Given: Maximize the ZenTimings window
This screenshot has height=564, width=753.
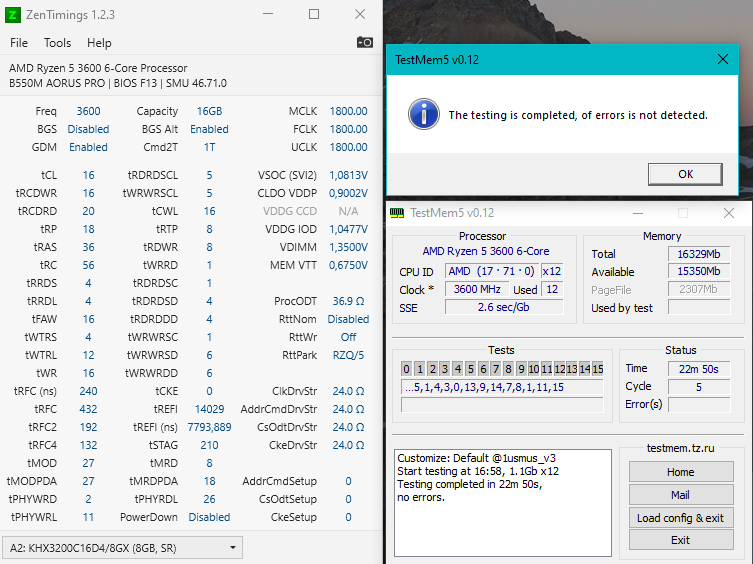Looking at the screenshot, I should coord(314,14).
